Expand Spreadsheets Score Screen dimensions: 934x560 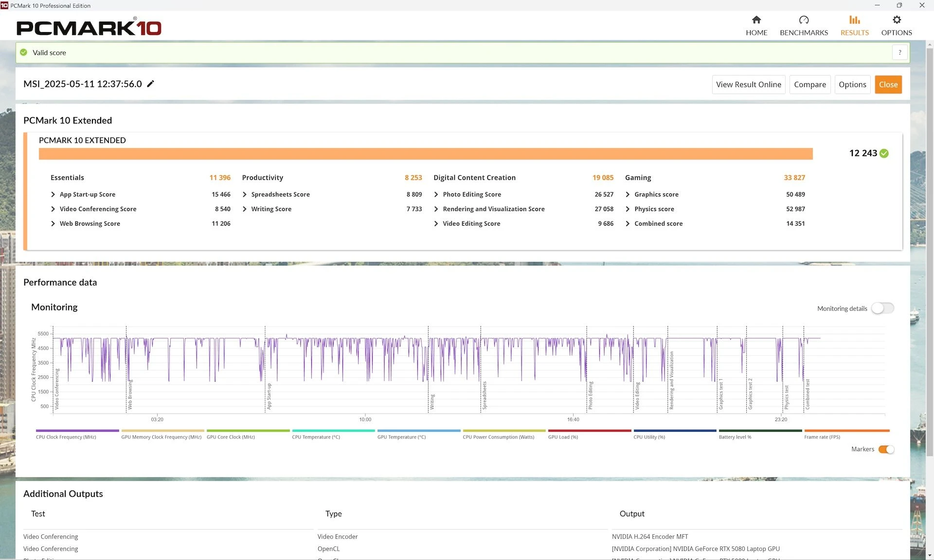click(x=245, y=194)
